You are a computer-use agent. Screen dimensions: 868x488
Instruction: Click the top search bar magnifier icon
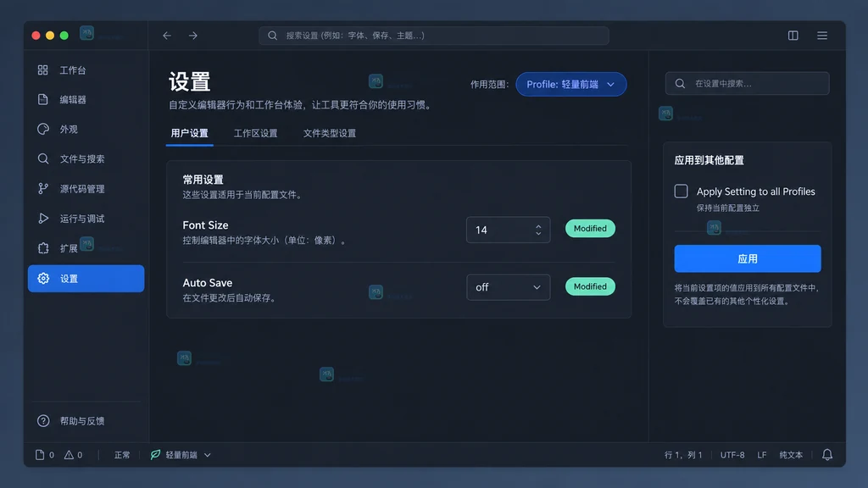(x=272, y=36)
